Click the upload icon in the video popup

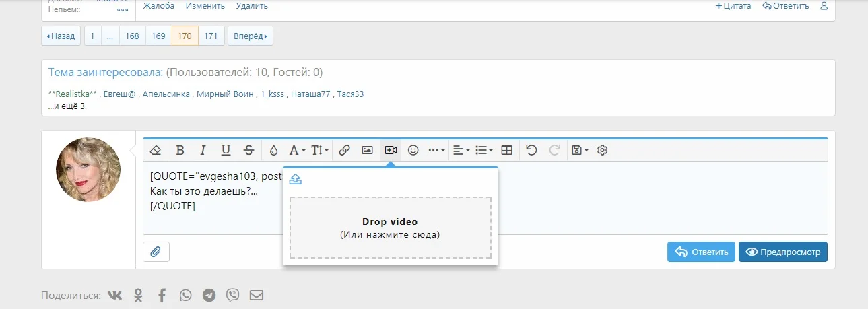pyautogui.click(x=296, y=179)
